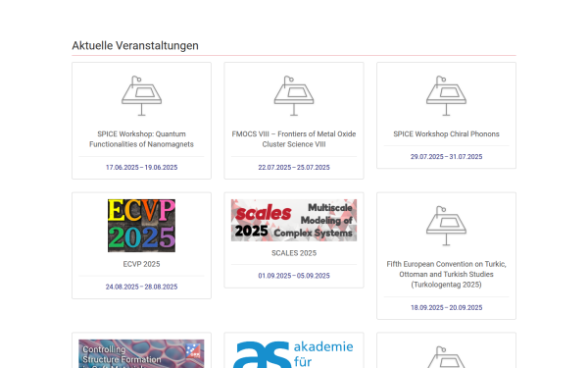
Task: Click date 17.06.2025 – 19.06.2025
Action: pyautogui.click(x=141, y=167)
